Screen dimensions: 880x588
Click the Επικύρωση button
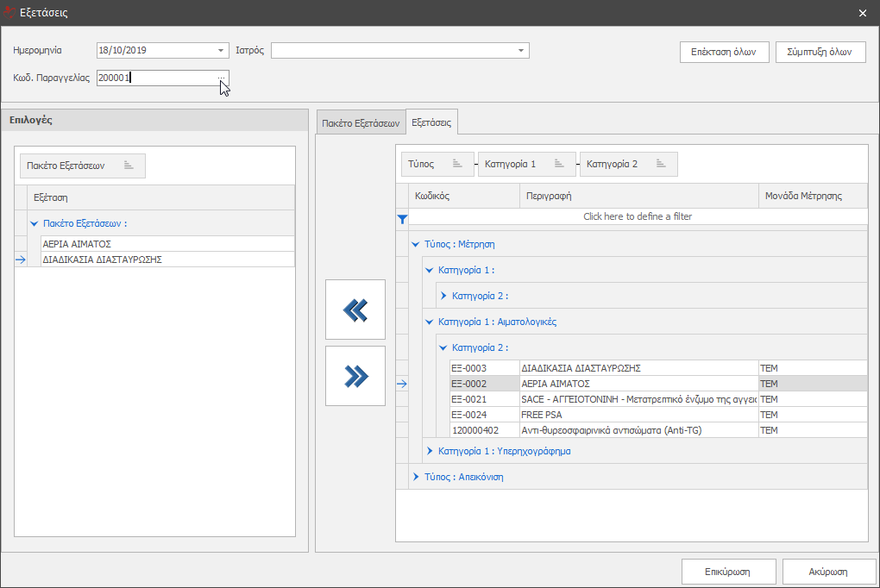tap(726, 572)
